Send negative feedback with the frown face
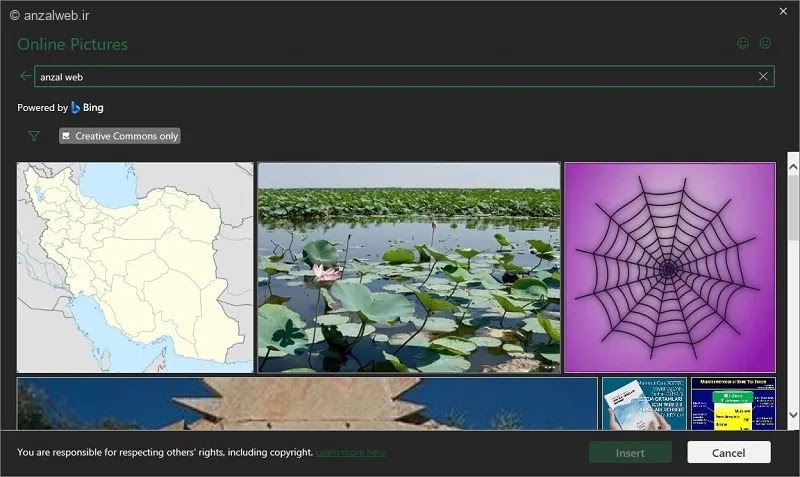 (x=765, y=43)
